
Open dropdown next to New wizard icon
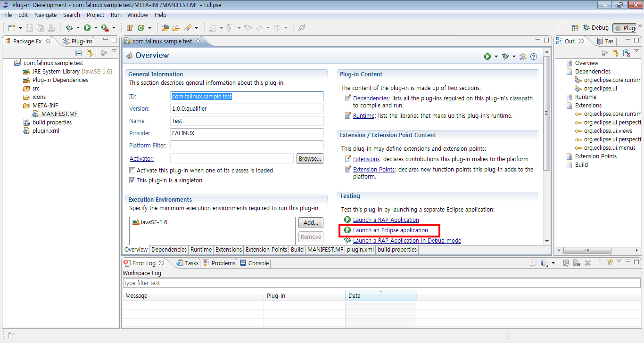20,28
